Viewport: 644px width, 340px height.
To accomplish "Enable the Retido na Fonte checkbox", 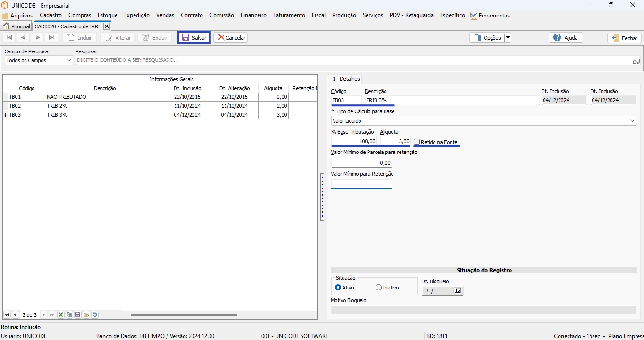I will (417, 142).
